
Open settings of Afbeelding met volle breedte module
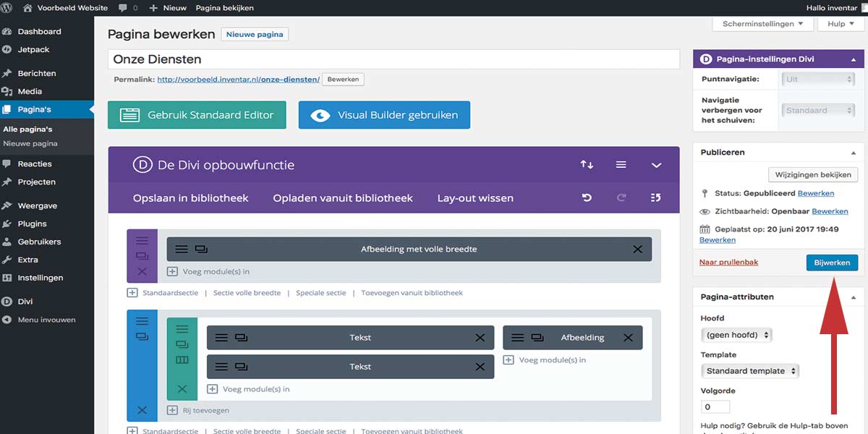click(x=182, y=250)
